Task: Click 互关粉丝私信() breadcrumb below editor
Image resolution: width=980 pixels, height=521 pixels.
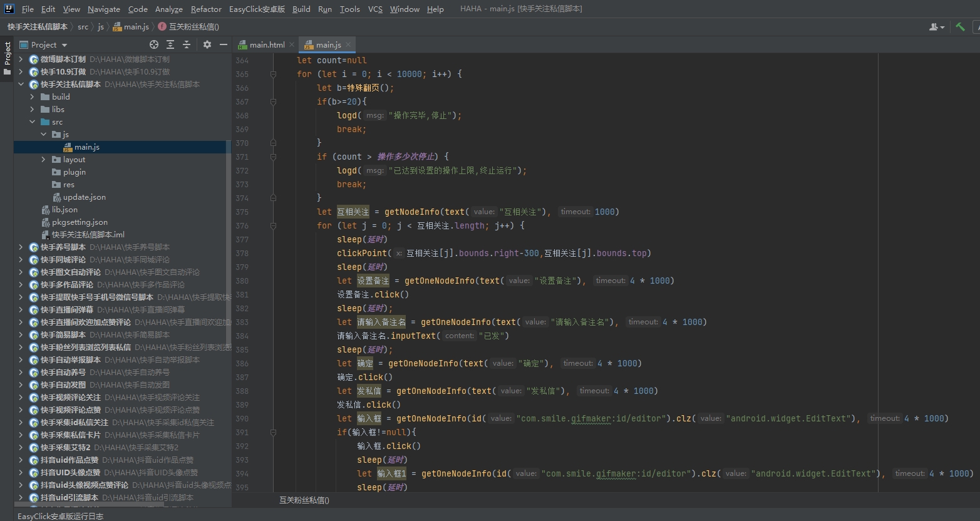Action: pos(304,500)
